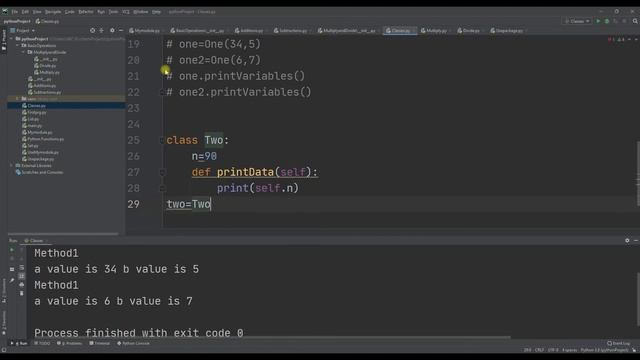Expand the venv folder in the tree

point(18,99)
